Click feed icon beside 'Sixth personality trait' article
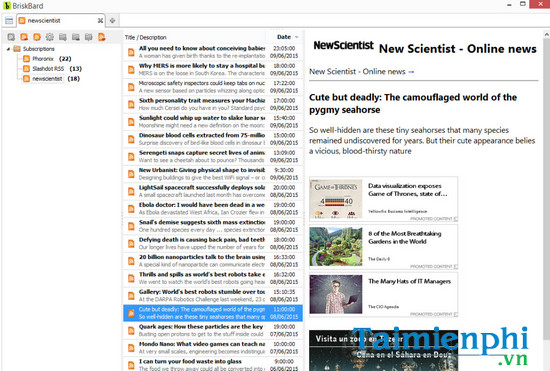 coord(131,104)
